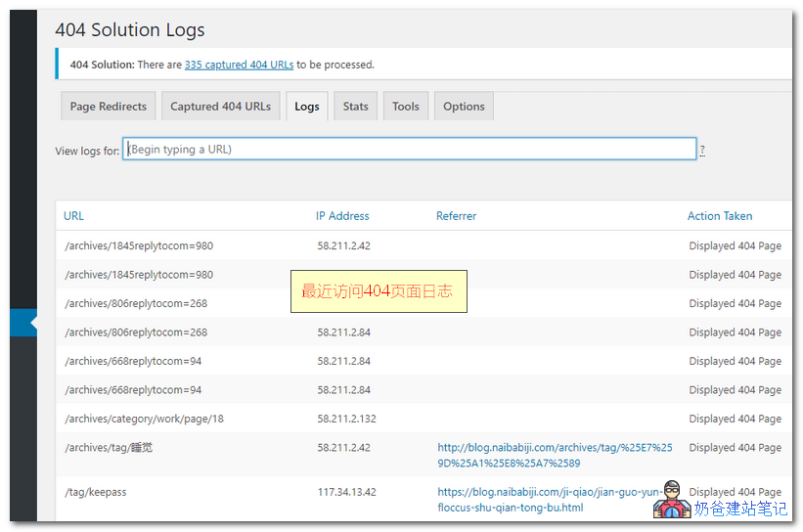
Task: Sort by Action Taken column header
Action: (x=720, y=216)
